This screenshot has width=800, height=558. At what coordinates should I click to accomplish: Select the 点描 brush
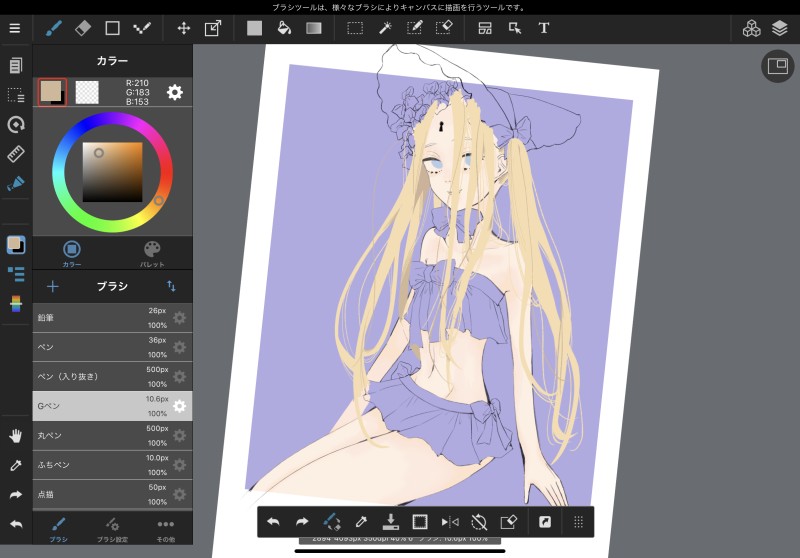pyautogui.click(x=112, y=494)
